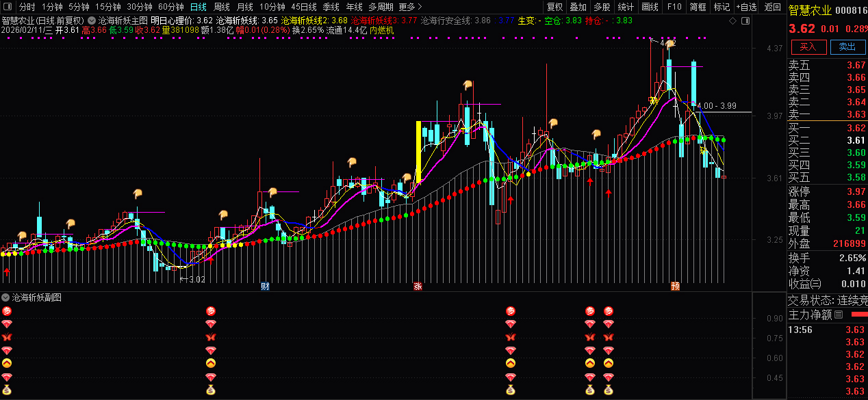
Task: Select the 60分钟 timeframe
Action: pyautogui.click(x=171, y=7)
